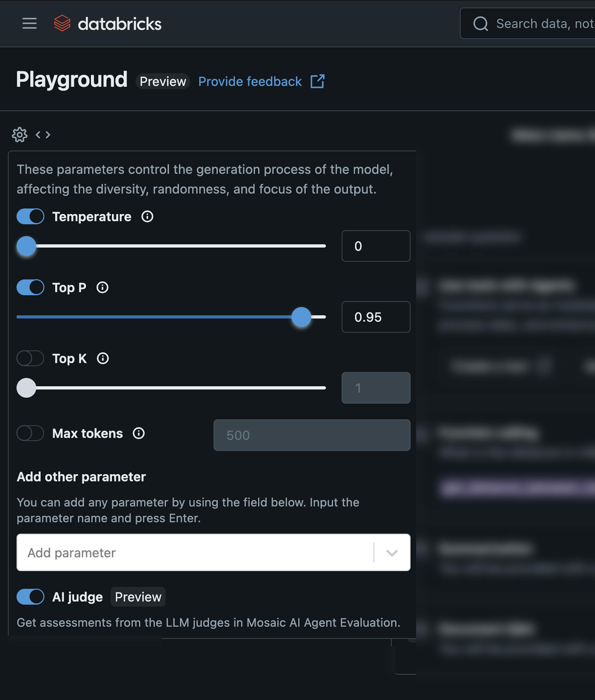Open the Add parameter dropdown
Image resolution: width=595 pixels, height=700 pixels.
tap(391, 553)
